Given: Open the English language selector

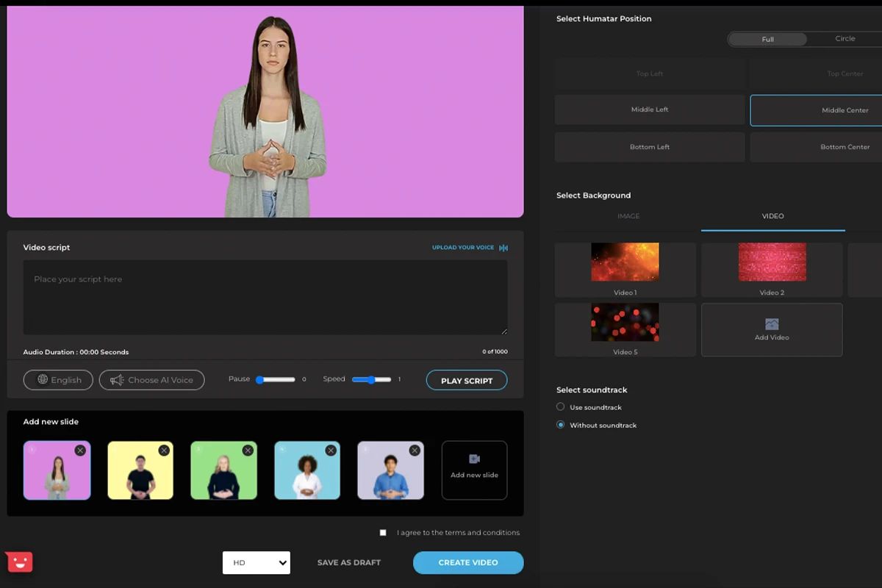Looking at the screenshot, I should (x=59, y=380).
